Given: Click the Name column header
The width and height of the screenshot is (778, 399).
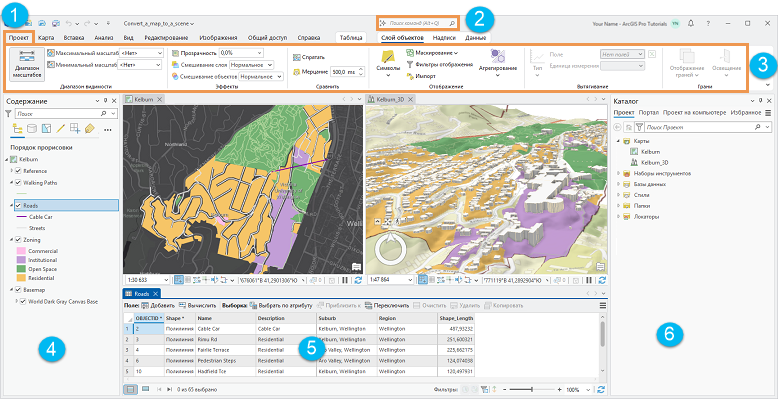Looking at the screenshot, I should (225, 318).
